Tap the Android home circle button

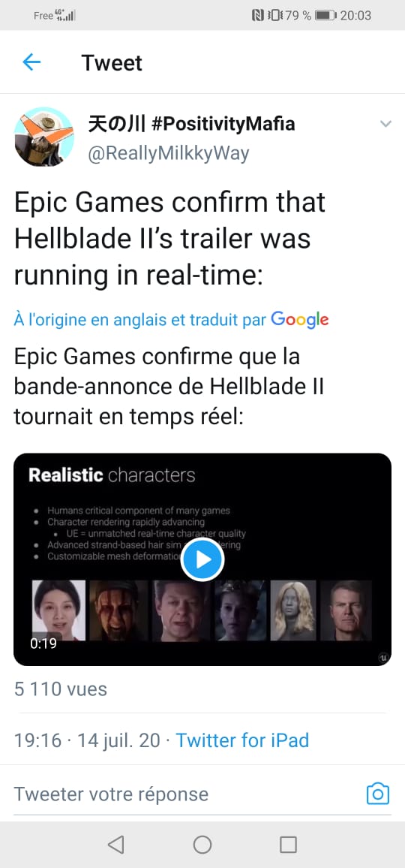[x=202, y=844]
